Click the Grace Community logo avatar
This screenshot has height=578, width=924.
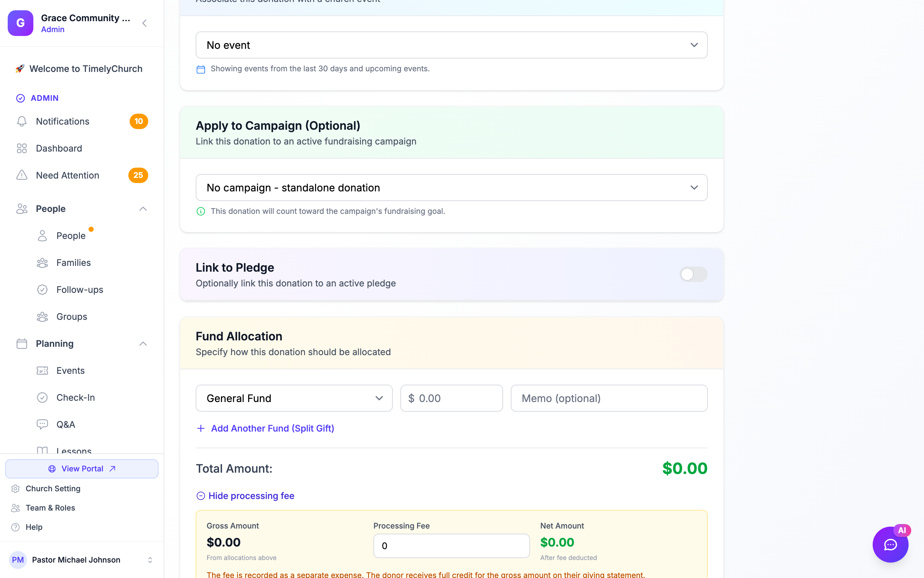[x=21, y=23]
